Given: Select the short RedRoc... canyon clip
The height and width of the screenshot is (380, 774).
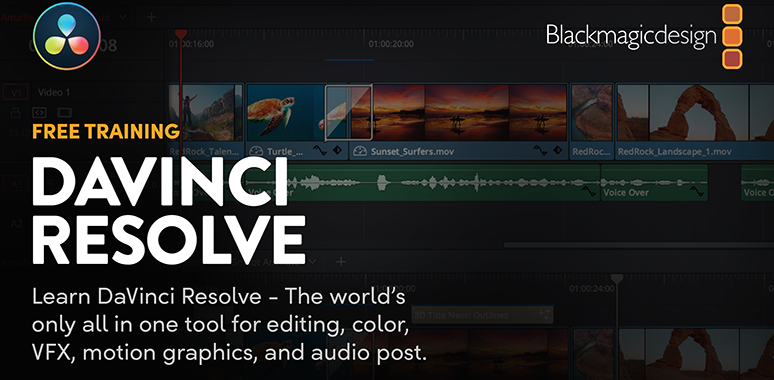Looking at the screenshot, I should click(x=592, y=121).
